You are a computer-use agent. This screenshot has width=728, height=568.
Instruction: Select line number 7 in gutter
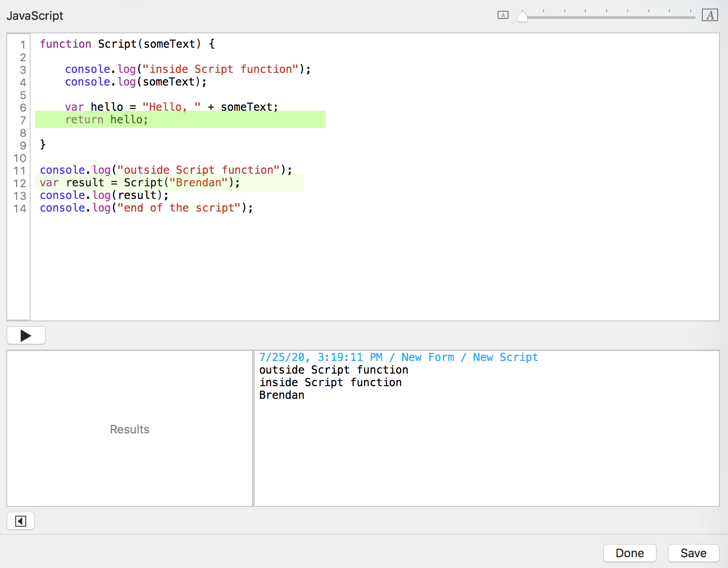coord(23,120)
